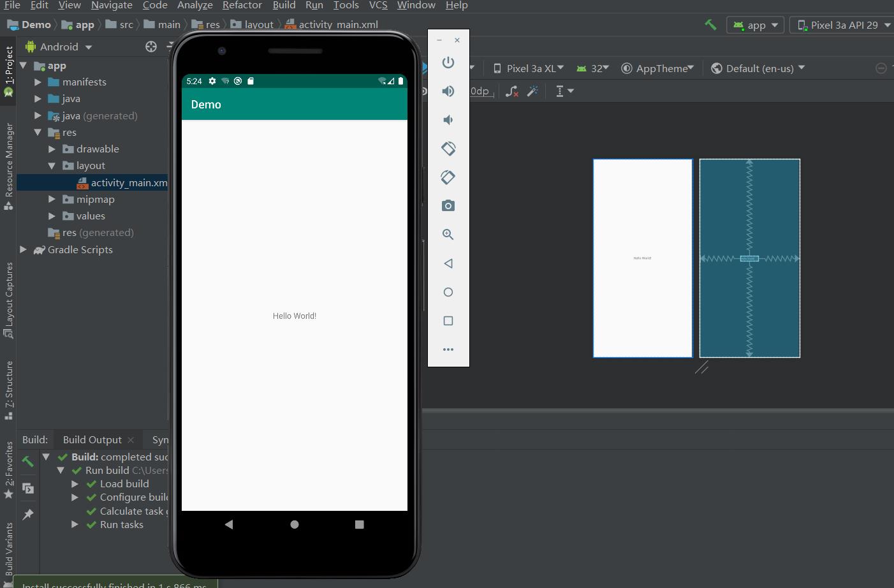Expand the java folder
Image resolution: width=894 pixels, height=588 pixels.
click(38, 98)
